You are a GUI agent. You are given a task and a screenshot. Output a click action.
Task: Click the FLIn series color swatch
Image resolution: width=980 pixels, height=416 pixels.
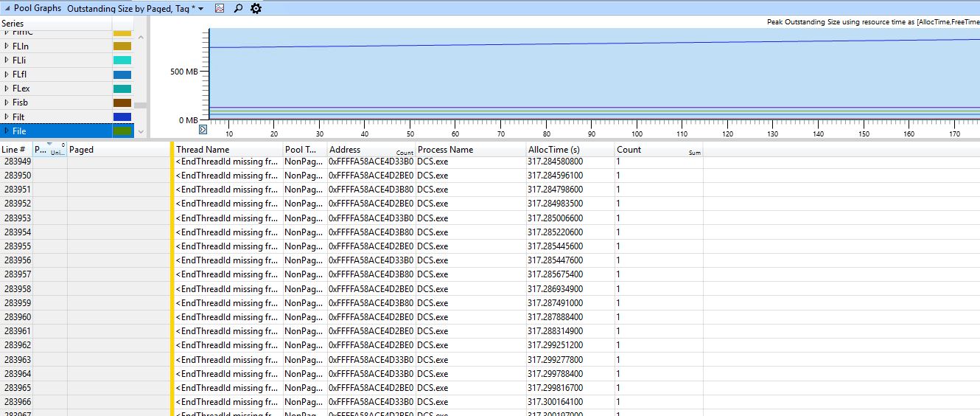[122, 46]
